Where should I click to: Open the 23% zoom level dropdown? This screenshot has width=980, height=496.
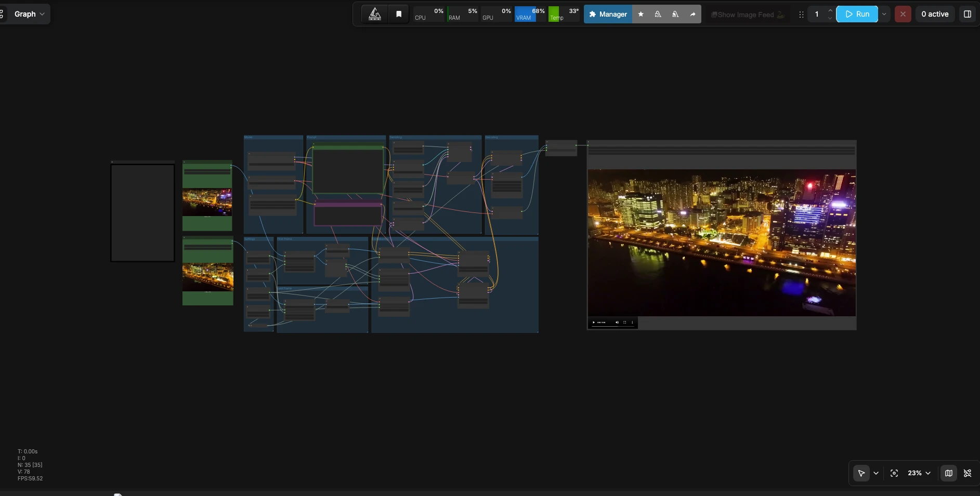click(x=919, y=473)
